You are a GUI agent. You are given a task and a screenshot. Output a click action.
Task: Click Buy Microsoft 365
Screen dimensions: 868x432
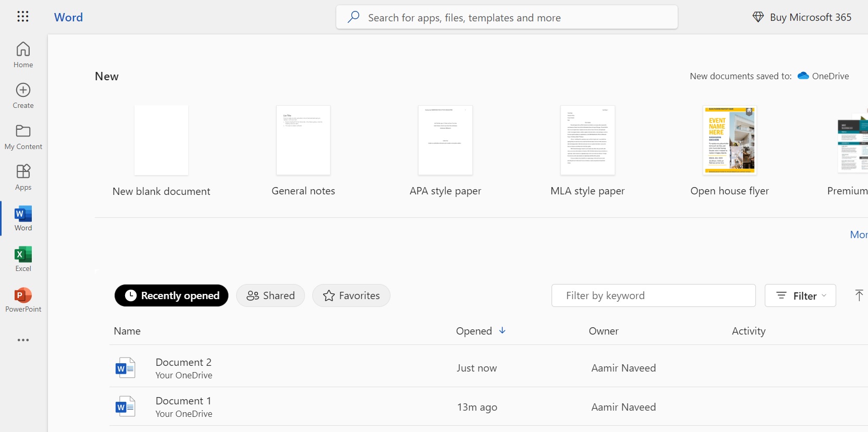802,17
